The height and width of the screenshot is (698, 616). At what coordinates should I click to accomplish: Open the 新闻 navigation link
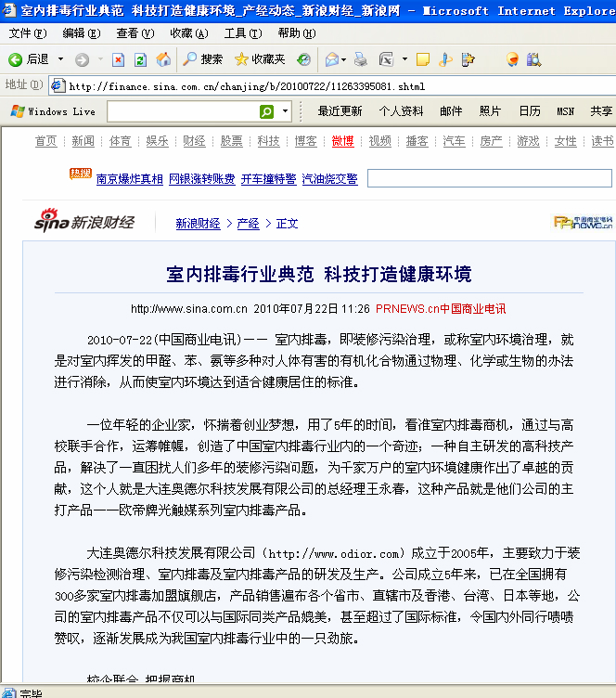[x=83, y=141]
